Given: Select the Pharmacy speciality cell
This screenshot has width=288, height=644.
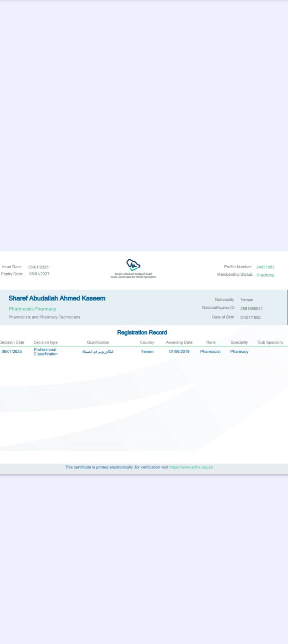Looking at the screenshot, I should tap(239, 352).
